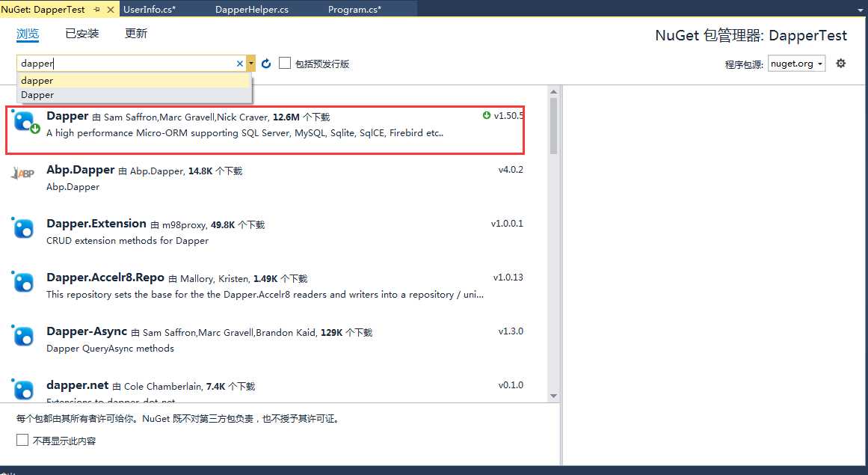Image resolution: width=868 pixels, height=475 pixels.
Task: Open the Program.cs* document tab
Action: pos(355,10)
